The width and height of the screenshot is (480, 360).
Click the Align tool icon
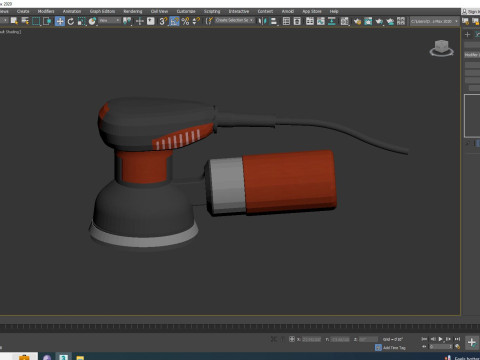(x=274, y=21)
